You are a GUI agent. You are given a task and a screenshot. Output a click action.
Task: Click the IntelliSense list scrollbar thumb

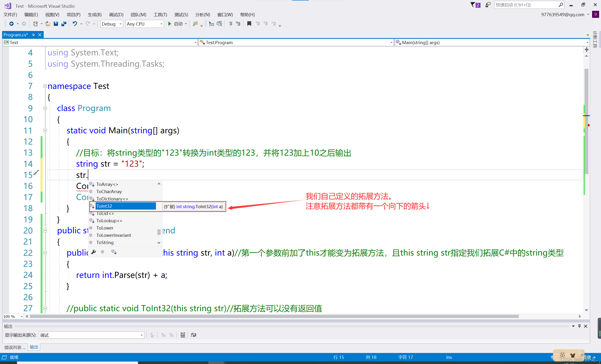pyautogui.click(x=159, y=232)
